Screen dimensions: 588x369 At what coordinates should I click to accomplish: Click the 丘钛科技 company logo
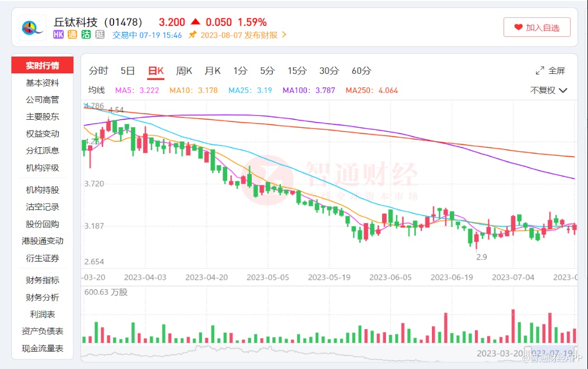point(32,27)
